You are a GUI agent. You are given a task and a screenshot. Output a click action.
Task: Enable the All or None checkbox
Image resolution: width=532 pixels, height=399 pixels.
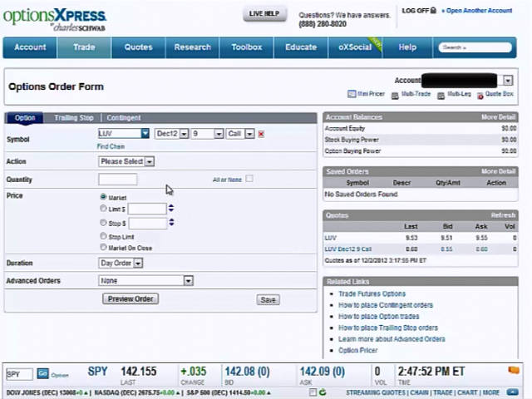tap(249, 179)
